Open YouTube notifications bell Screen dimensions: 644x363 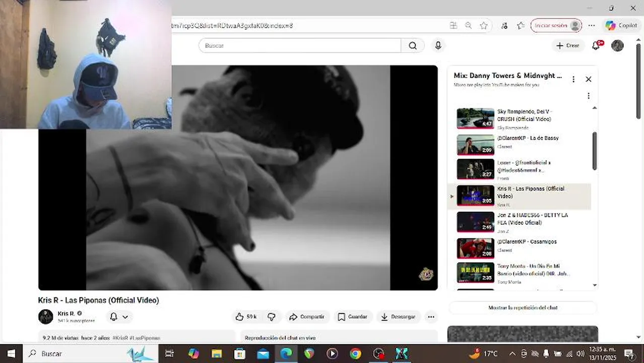pos(596,45)
